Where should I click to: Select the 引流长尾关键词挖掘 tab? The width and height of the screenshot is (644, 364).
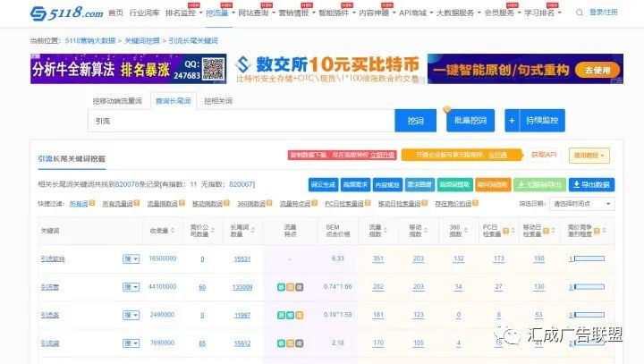tap(72, 158)
